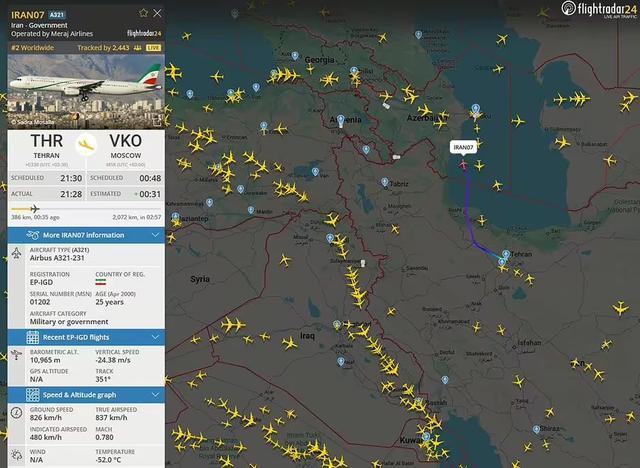Click the LIVE badge next to Tracked by

[x=153, y=48]
